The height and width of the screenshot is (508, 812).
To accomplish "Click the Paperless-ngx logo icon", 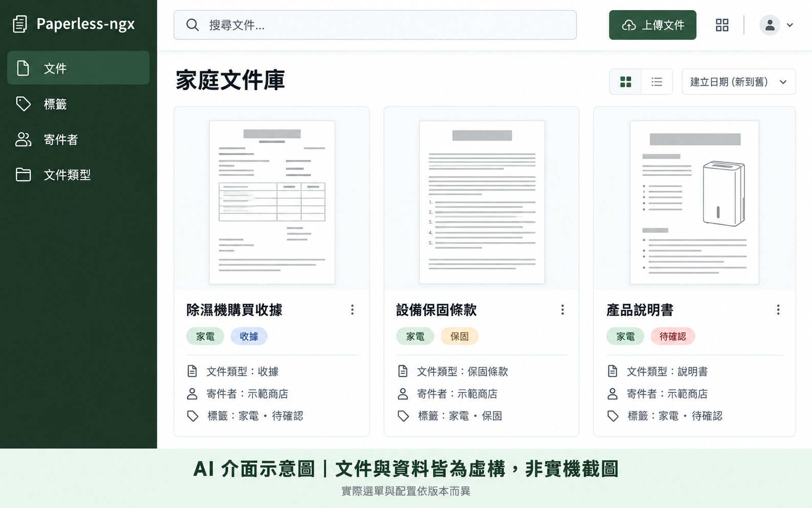I will click(x=20, y=24).
